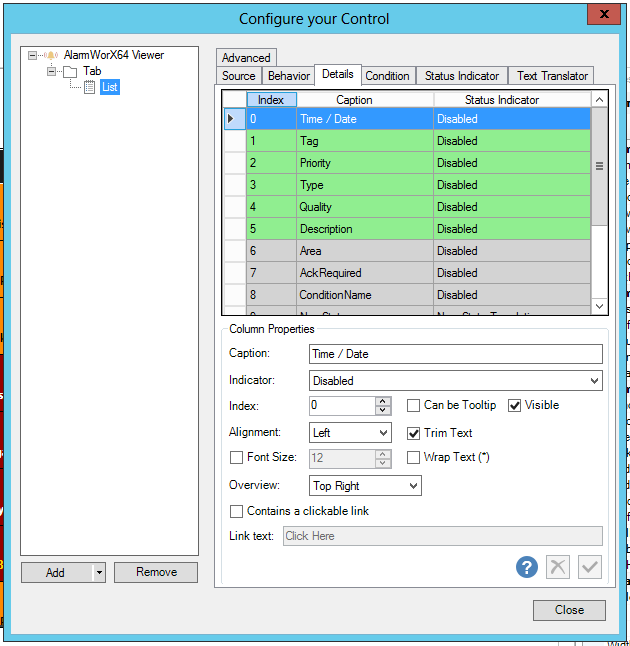630x646 pixels.
Task: Toggle the Trim Text checkbox
Action: point(413,433)
